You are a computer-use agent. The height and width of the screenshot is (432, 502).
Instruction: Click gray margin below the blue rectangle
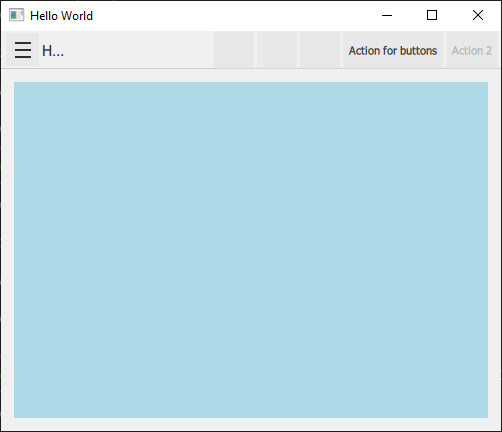[x=251, y=424]
